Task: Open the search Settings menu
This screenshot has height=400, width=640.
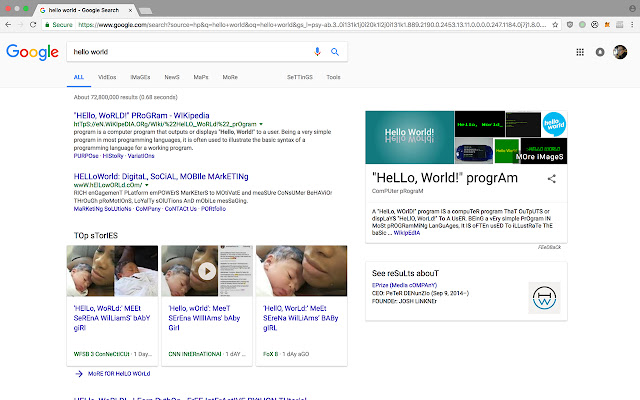Action: [300, 77]
